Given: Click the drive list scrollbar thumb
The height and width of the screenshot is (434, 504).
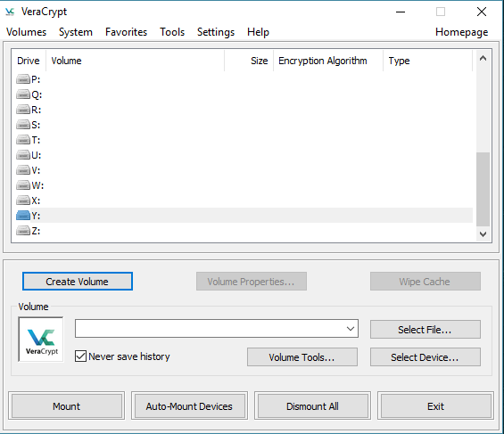Looking at the screenshot, I should point(483,189).
